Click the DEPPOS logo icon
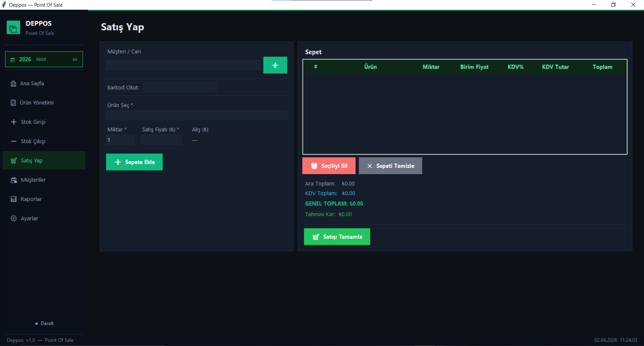 pos(13,28)
